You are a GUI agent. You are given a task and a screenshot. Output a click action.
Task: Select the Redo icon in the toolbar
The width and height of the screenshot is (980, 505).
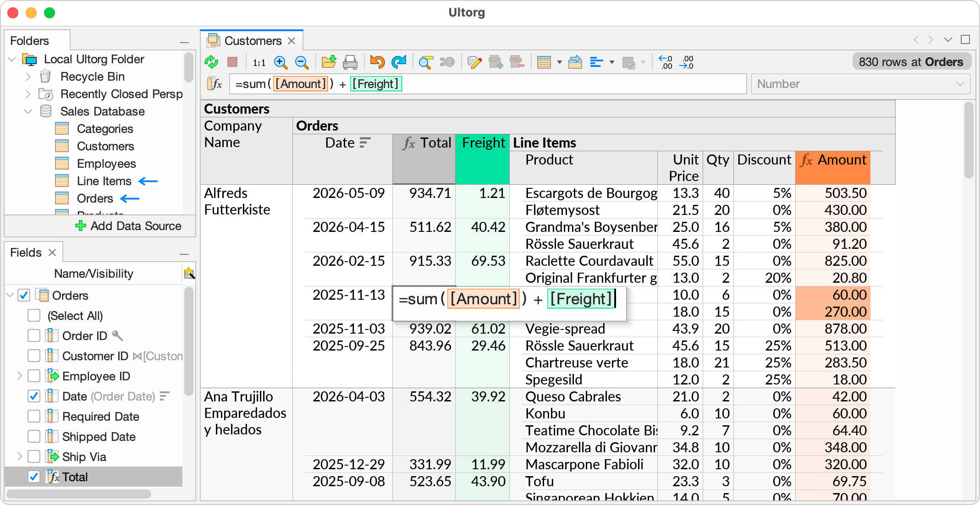(399, 61)
